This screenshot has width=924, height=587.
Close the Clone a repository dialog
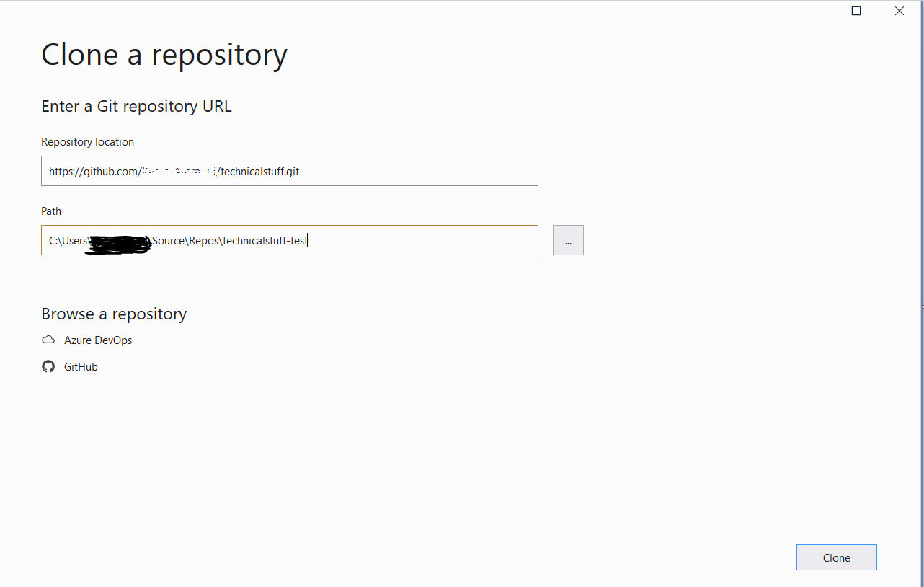[899, 11]
